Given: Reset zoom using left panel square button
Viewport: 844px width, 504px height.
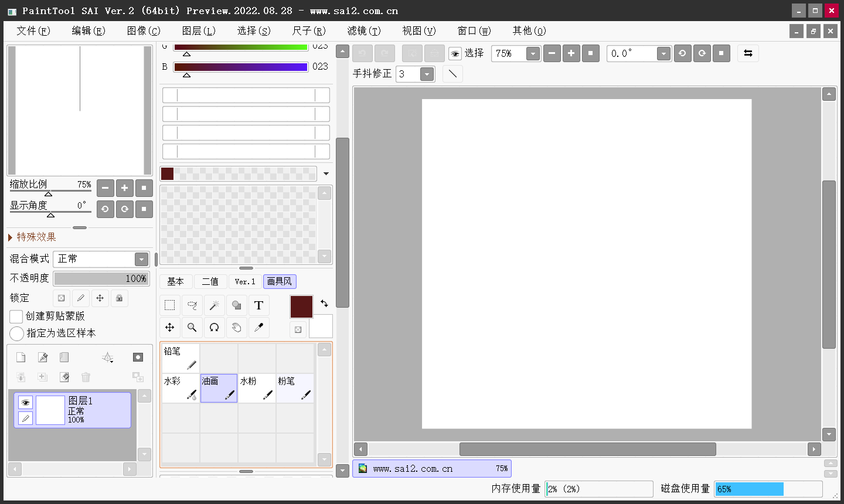Looking at the screenshot, I should [144, 188].
